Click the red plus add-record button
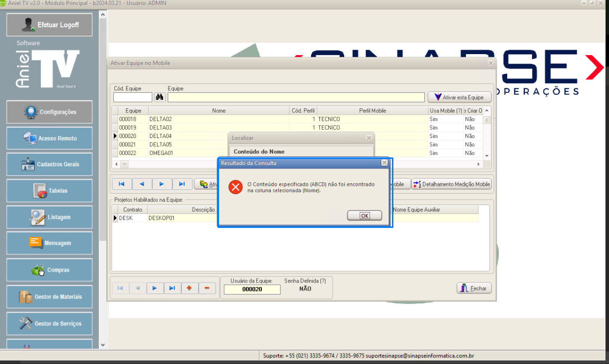609x364 pixels. tap(189, 288)
